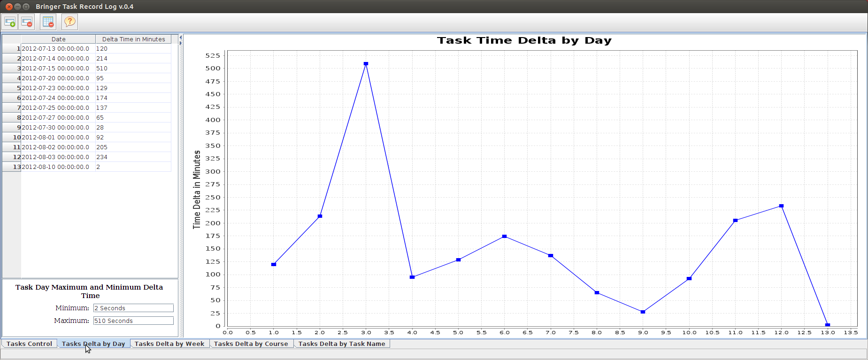Collapse the split pane with left arrow

pos(180,38)
